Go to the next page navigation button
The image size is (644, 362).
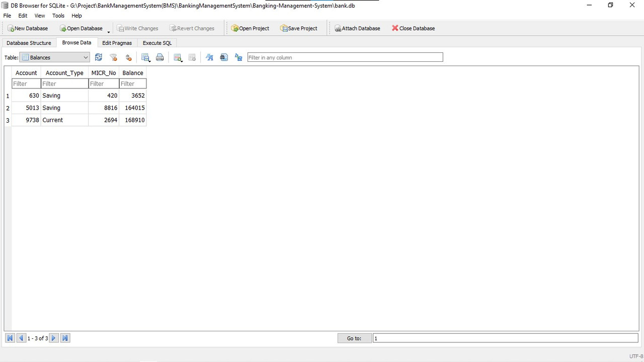tap(54, 338)
